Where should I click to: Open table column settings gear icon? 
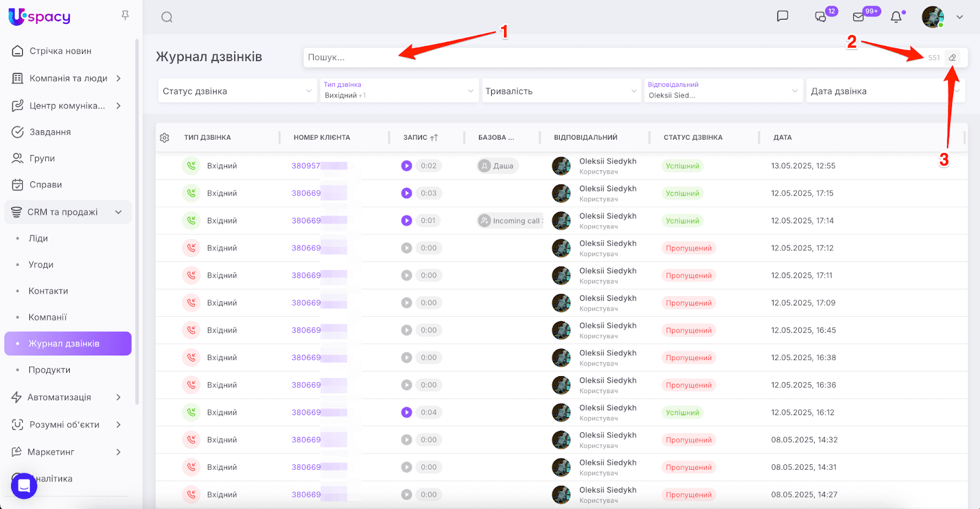tap(165, 138)
